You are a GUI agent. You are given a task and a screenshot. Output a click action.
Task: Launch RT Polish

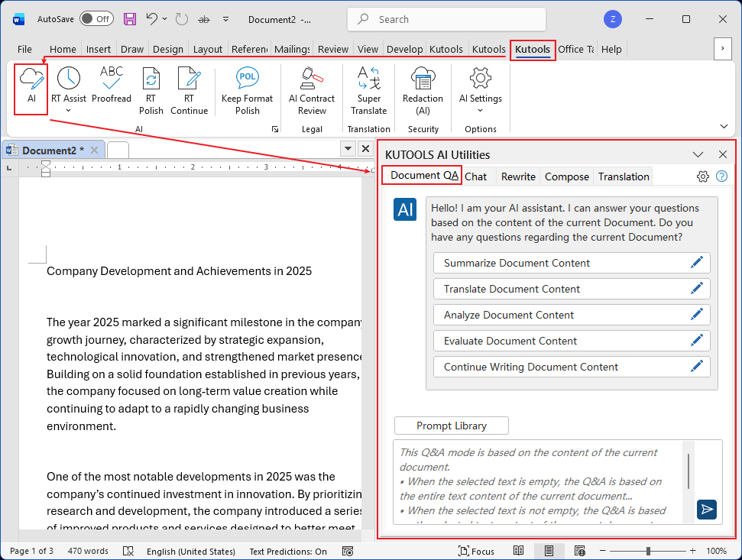click(x=151, y=86)
